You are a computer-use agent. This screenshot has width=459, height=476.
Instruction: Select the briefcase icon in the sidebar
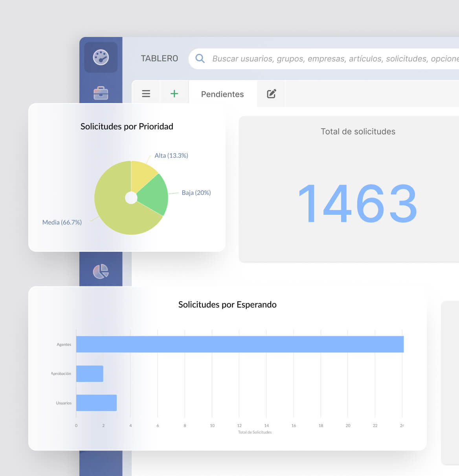101,93
